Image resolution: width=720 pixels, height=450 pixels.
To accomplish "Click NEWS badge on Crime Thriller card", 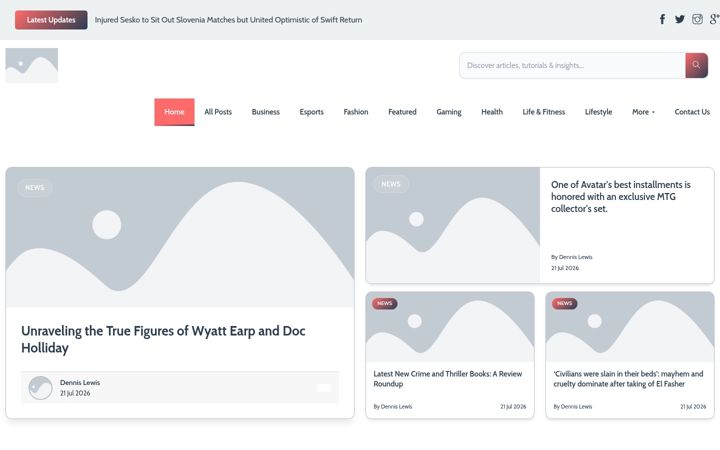I will (385, 304).
